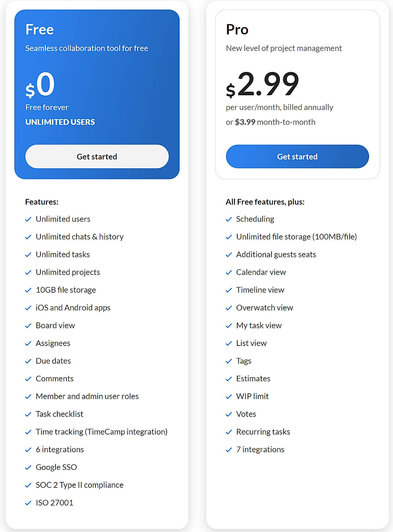This screenshot has height=532, width=393.
Task: Click the checkmark next to Google SSO
Action: pyautogui.click(x=28, y=467)
